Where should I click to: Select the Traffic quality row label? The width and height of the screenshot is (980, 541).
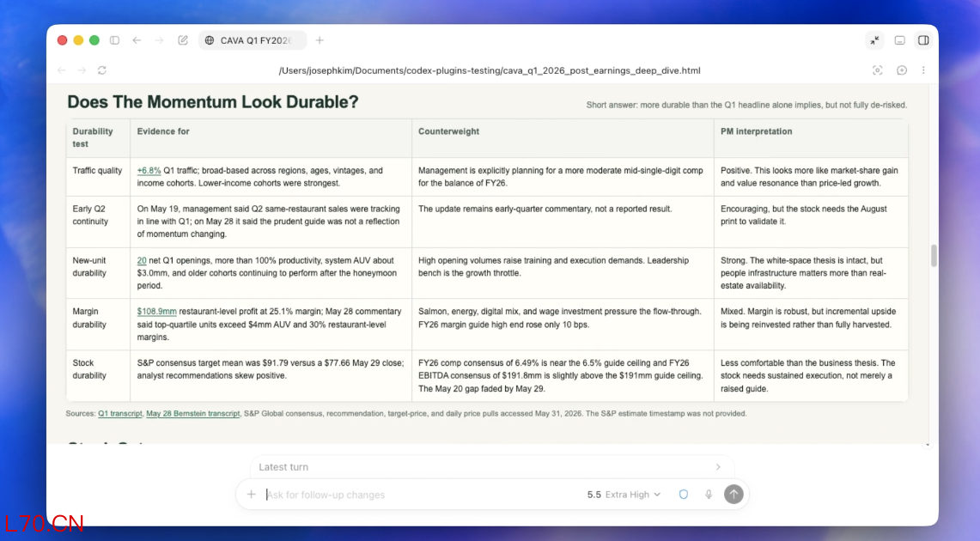tap(97, 171)
